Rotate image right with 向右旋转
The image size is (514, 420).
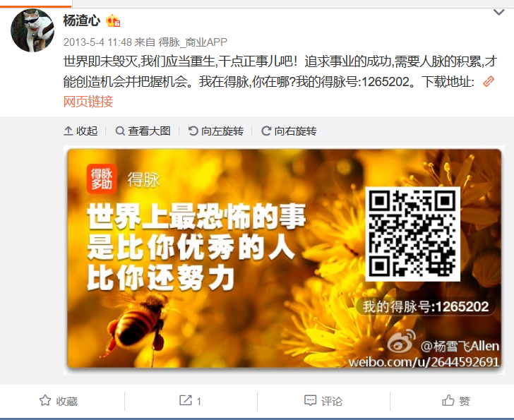[289, 131]
